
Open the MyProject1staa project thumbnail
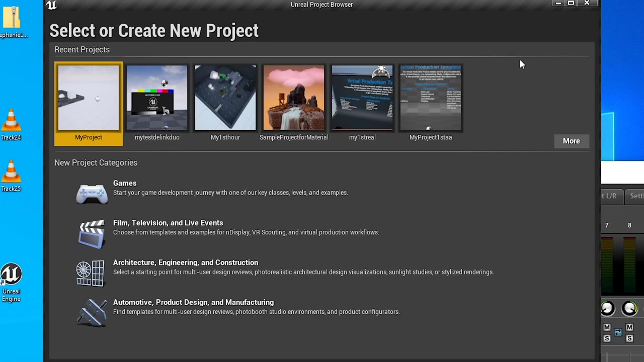click(431, 98)
